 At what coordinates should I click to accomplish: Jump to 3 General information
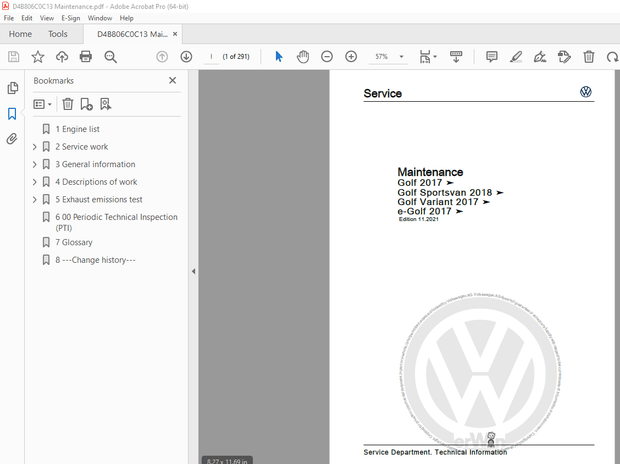pyautogui.click(x=95, y=164)
